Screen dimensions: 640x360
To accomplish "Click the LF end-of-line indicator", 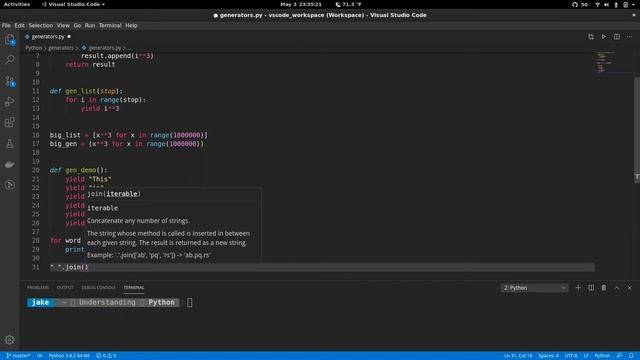I will (586, 356).
